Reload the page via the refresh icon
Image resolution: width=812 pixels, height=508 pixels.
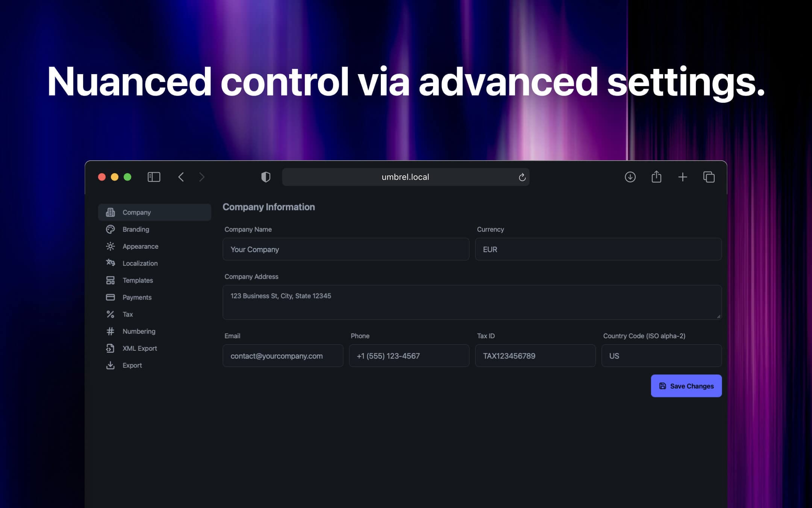(521, 177)
